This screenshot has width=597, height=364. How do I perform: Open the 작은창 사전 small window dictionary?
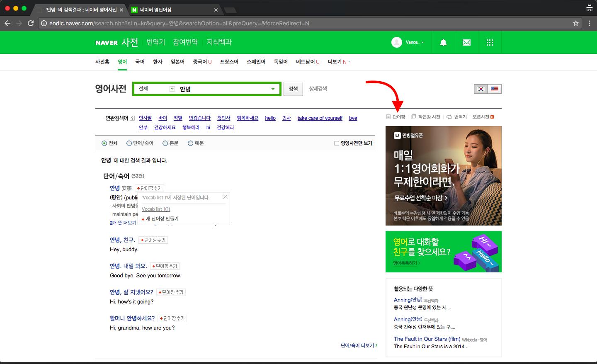coord(426,117)
